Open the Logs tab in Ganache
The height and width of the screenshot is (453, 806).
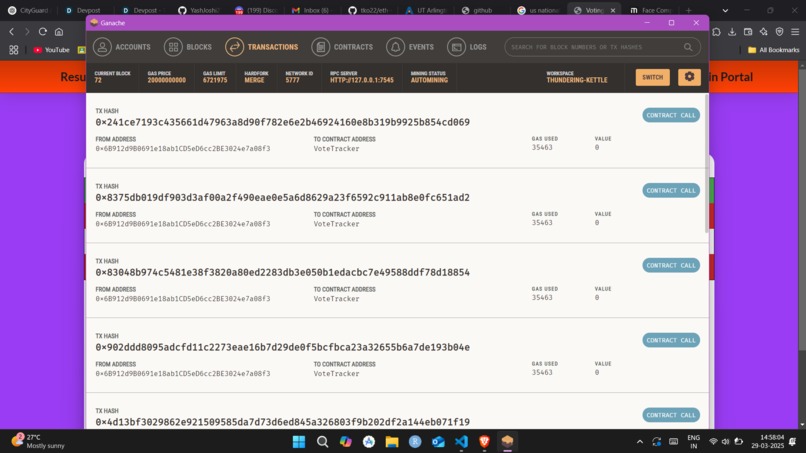pos(467,47)
